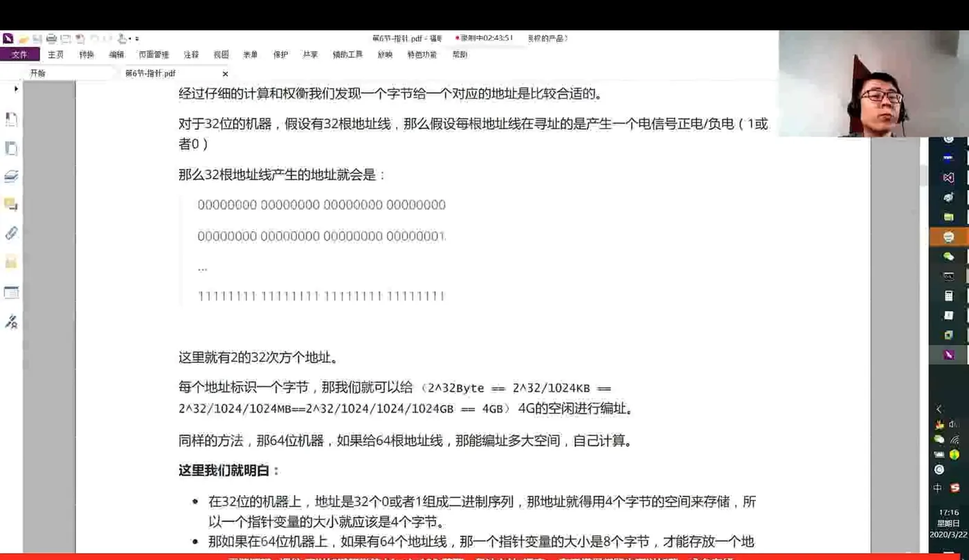Switch to the 主页 ribbon tab
Viewport: 969px width, 560px height.
pyautogui.click(x=56, y=55)
